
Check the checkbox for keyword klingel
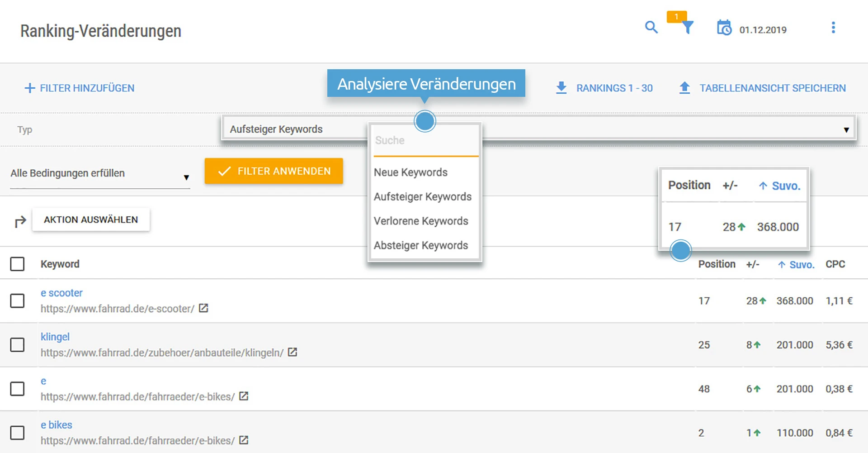pyautogui.click(x=18, y=345)
